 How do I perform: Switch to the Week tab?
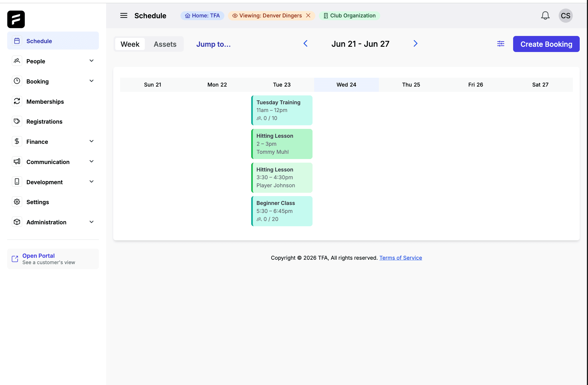pos(130,44)
